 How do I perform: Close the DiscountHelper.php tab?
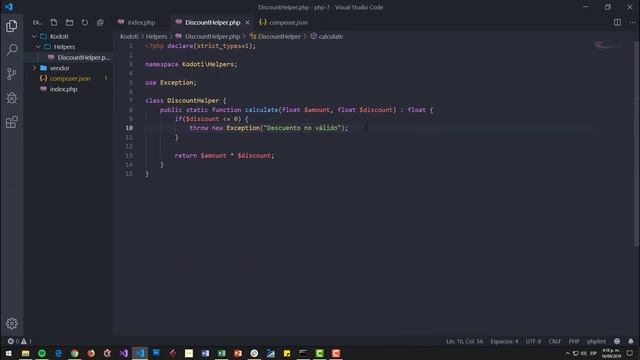247,22
